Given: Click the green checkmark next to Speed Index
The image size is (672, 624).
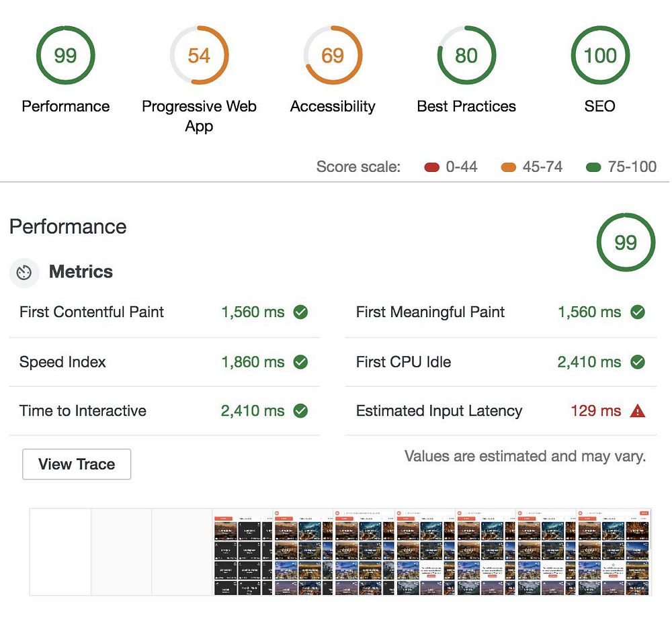Looking at the screenshot, I should (x=300, y=362).
